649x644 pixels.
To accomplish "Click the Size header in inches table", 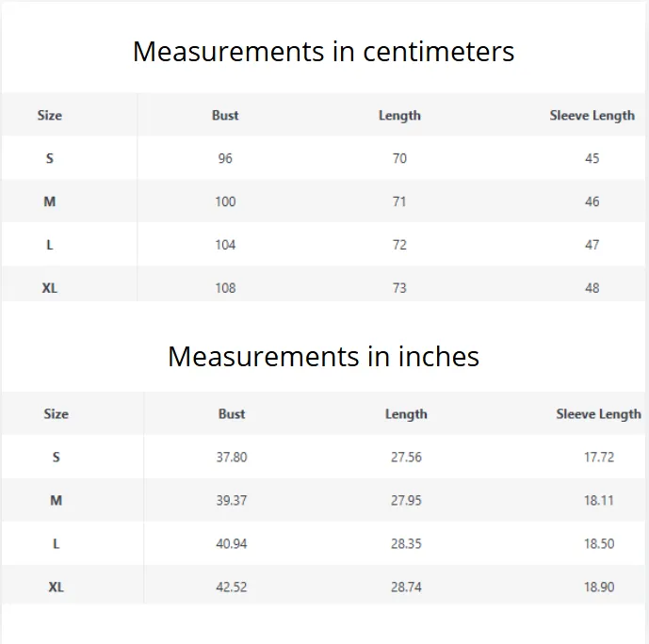I will [56, 414].
